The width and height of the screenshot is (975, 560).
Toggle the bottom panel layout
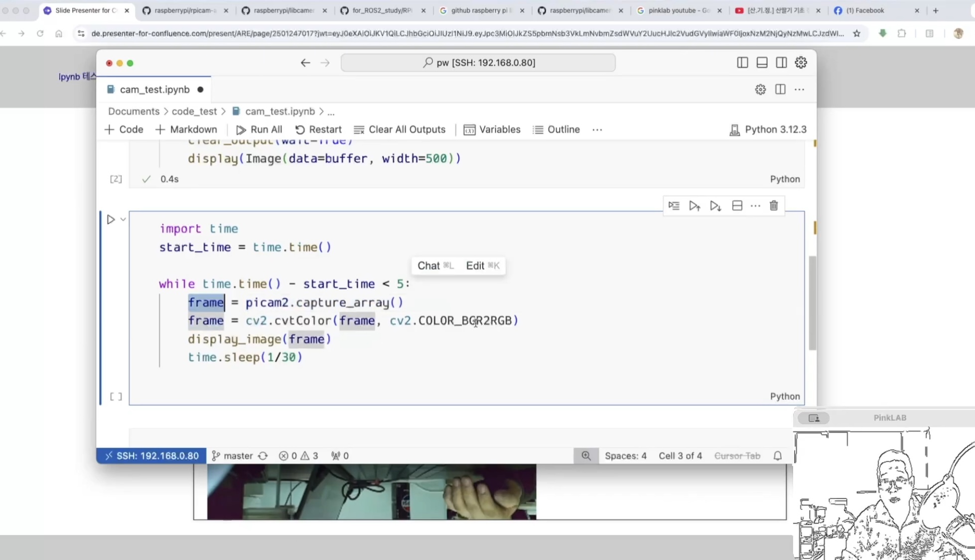(762, 63)
